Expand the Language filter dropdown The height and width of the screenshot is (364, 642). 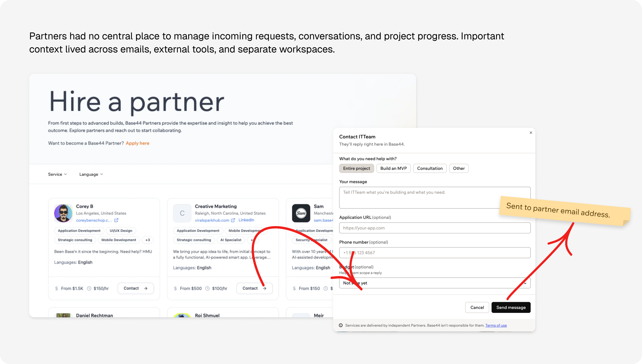tap(91, 174)
